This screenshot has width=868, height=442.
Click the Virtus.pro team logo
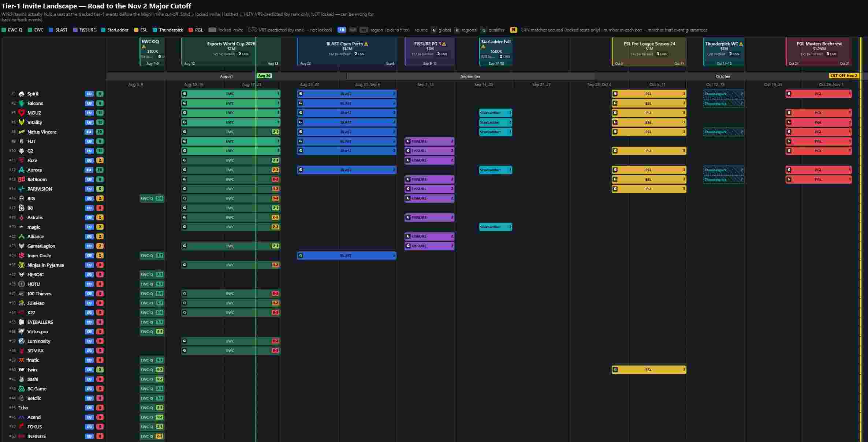point(22,332)
